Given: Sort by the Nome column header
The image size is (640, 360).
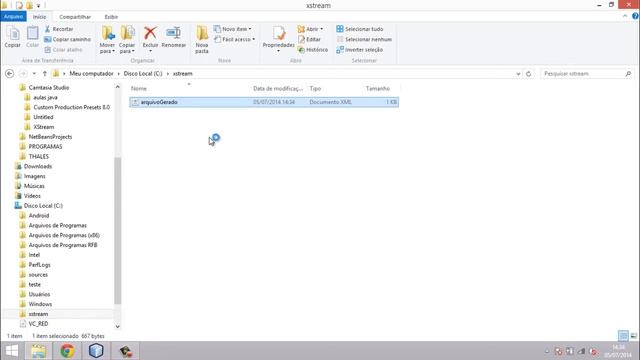Looking at the screenshot, I should pyautogui.click(x=139, y=88).
